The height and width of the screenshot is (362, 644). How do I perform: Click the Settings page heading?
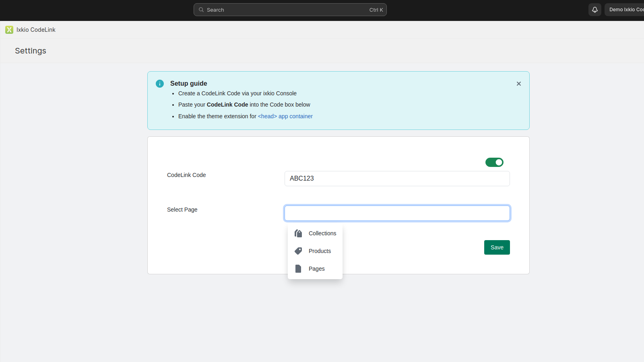[30, 51]
